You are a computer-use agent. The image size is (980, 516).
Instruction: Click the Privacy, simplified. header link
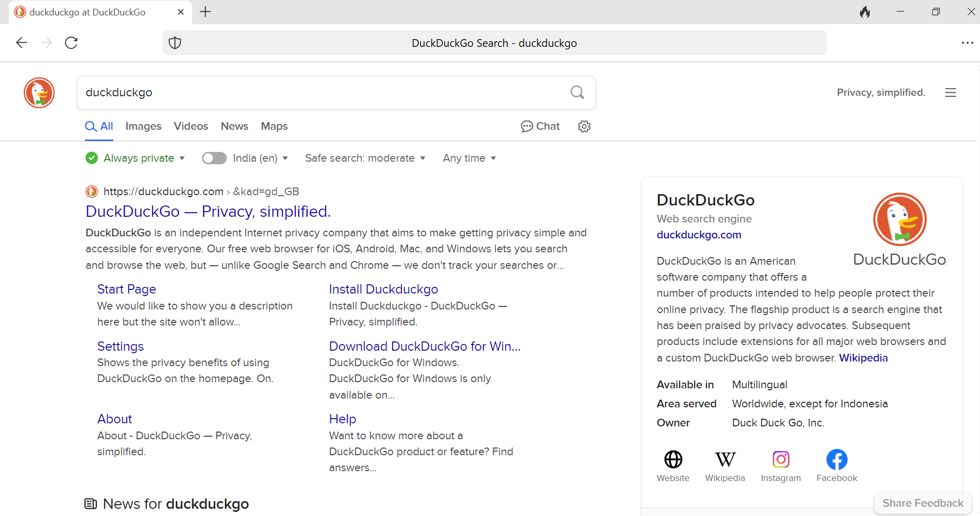click(881, 92)
